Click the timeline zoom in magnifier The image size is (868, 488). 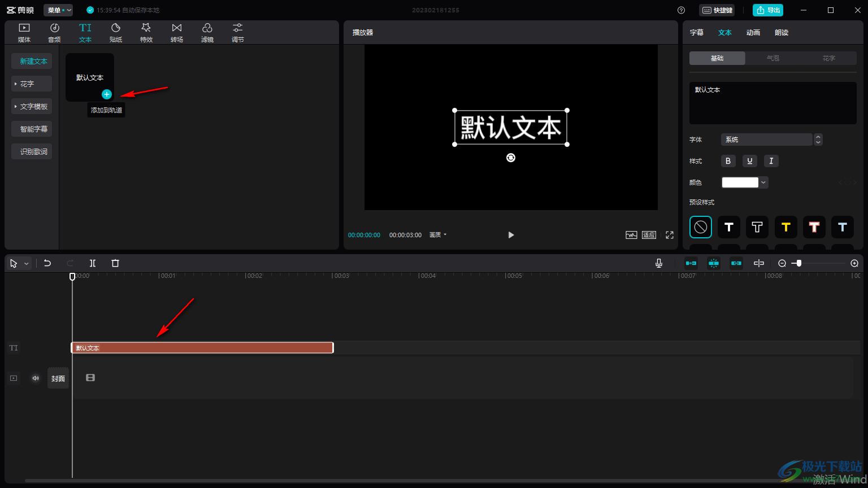pos(854,263)
